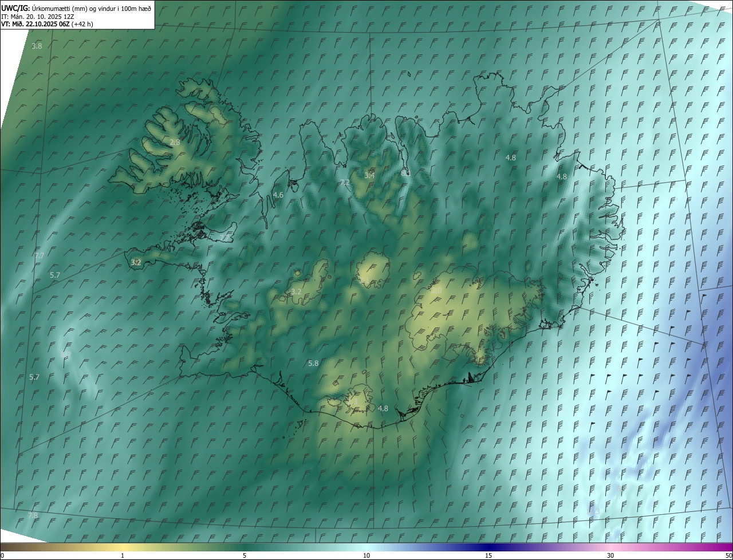
Task: Click the color scale label 1
Action: (123, 555)
